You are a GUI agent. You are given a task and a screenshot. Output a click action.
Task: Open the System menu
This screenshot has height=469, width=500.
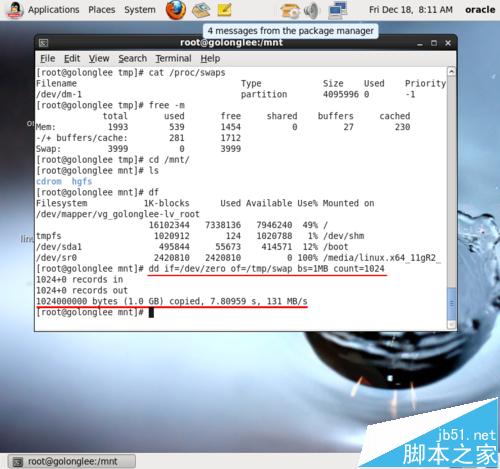click(140, 10)
